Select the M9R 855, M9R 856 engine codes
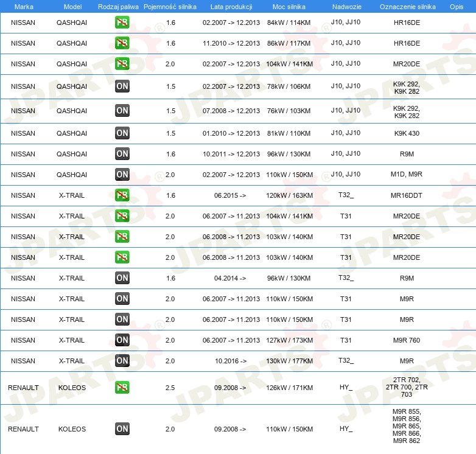Screen dimensions: 476x454 click(x=407, y=426)
